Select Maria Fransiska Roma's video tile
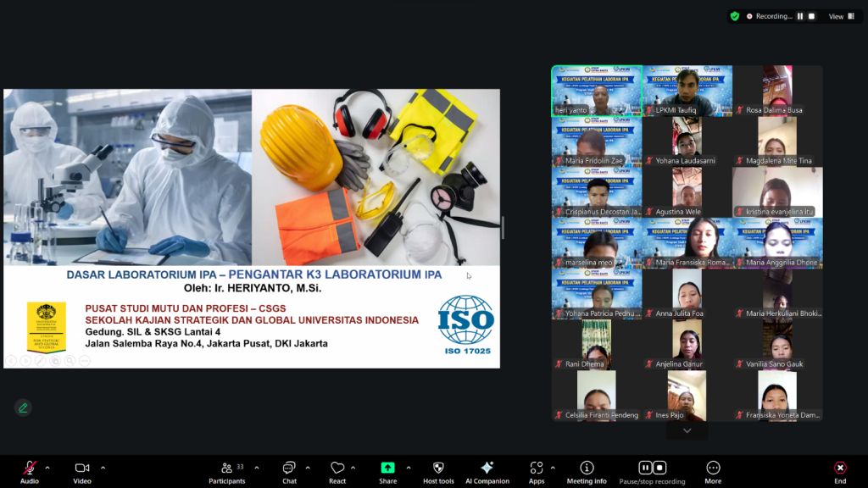The image size is (868, 488). coord(687,243)
